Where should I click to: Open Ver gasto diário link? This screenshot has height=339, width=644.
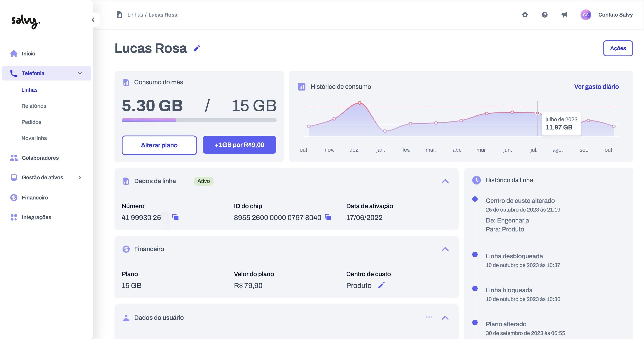click(597, 87)
